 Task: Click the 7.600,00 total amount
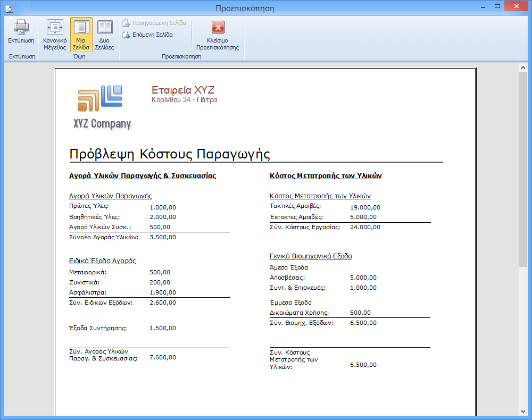pyautogui.click(x=163, y=357)
